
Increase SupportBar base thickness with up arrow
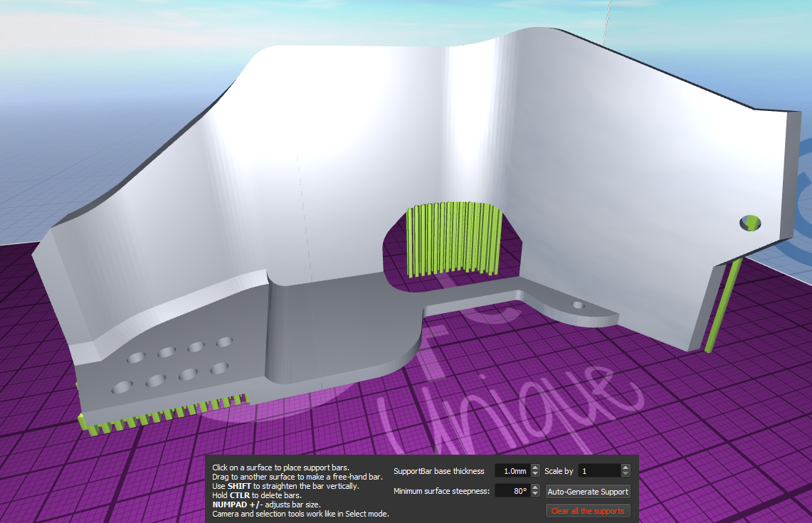(535, 467)
